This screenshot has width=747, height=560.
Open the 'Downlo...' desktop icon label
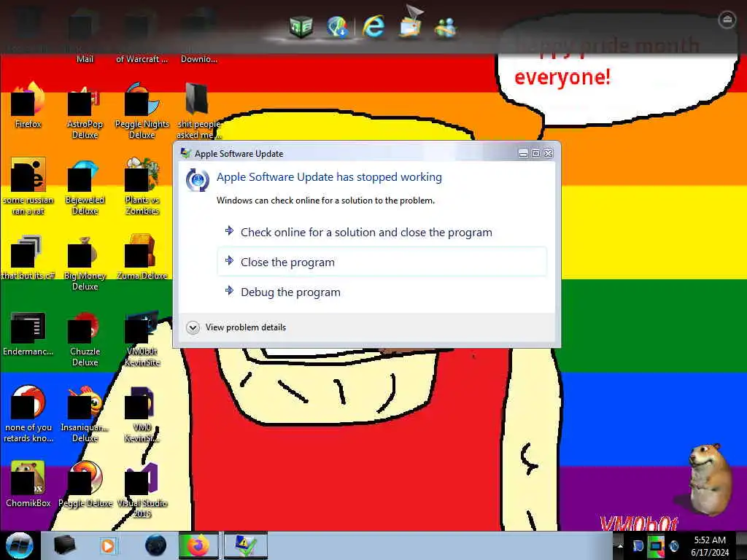(x=199, y=59)
